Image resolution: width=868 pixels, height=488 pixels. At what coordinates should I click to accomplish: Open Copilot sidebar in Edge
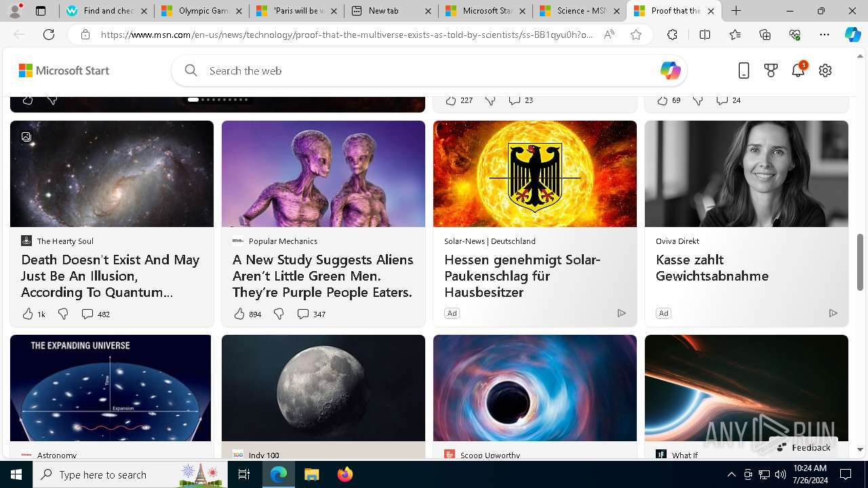853,35
